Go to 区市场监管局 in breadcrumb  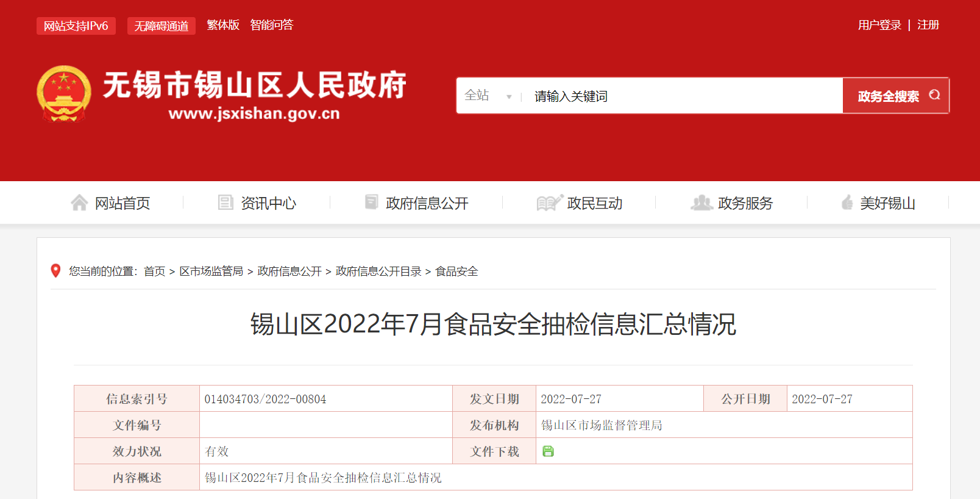click(x=211, y=271)
